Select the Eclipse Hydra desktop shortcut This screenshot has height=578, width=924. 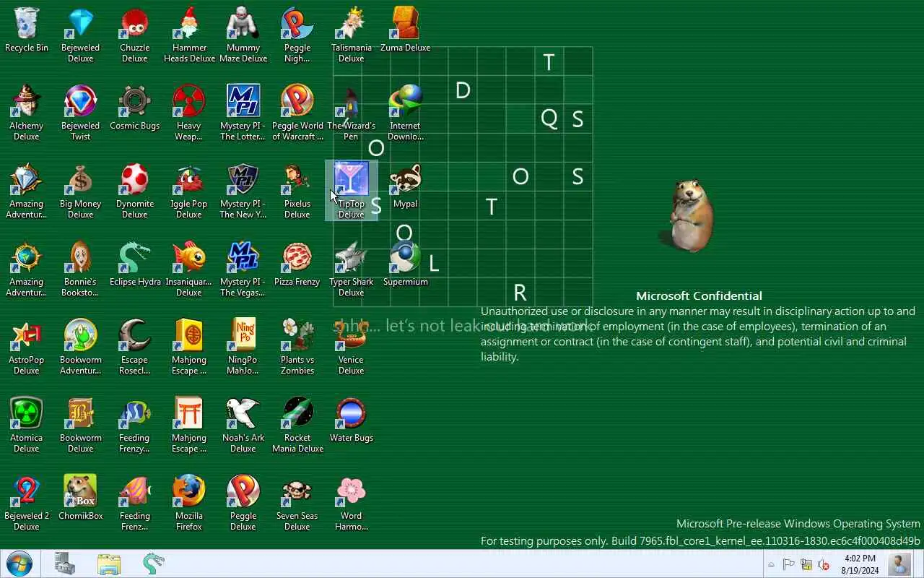tap(135, 264)
